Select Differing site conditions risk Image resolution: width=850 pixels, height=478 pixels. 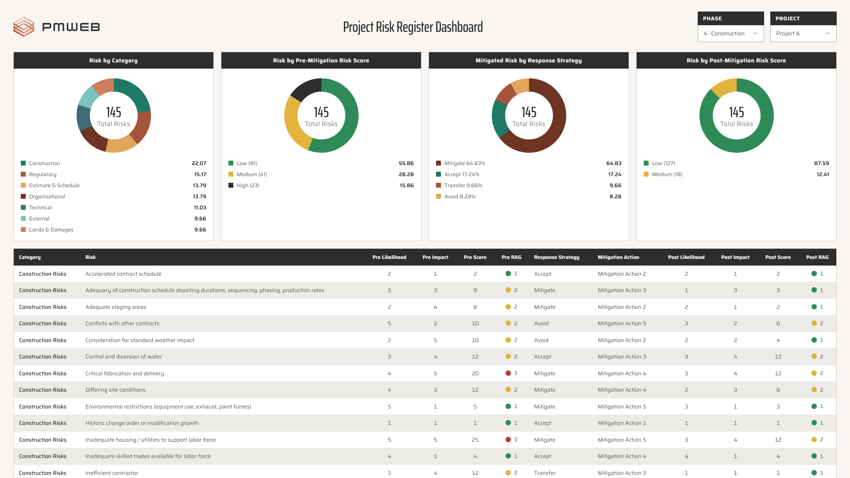[115, 390]
